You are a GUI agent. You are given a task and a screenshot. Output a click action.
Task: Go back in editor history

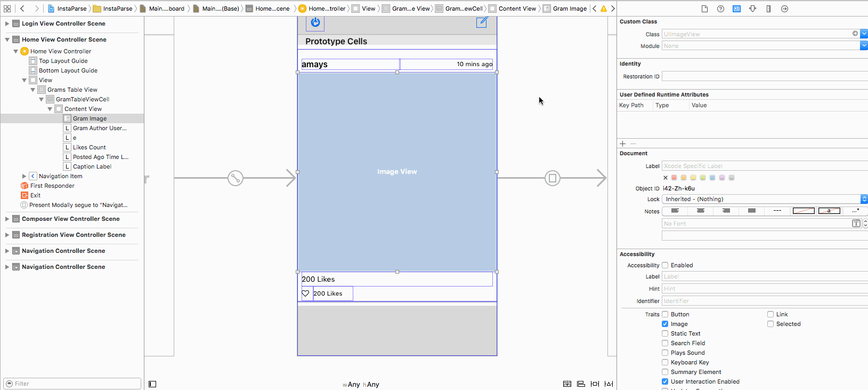tap(22, 9)
